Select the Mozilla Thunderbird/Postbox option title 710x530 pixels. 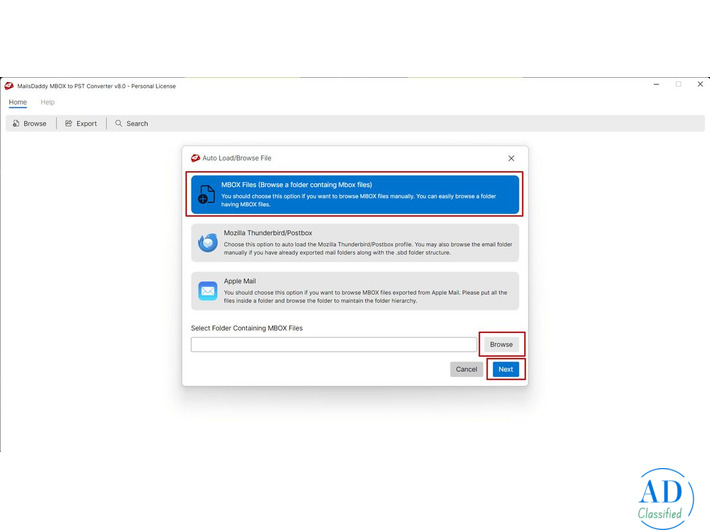[x=268, y=233]
